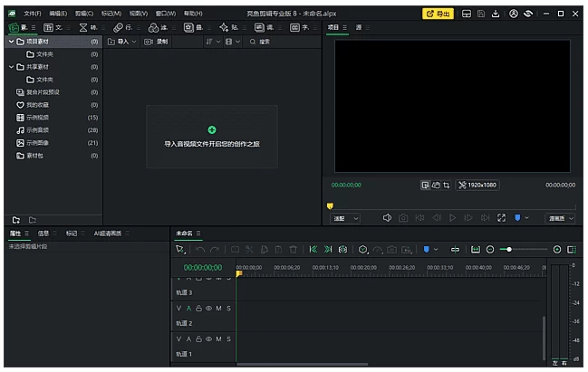Screen dimensions: 588x372
Task: Click the record camera icon
Action: tap(149, 42)
